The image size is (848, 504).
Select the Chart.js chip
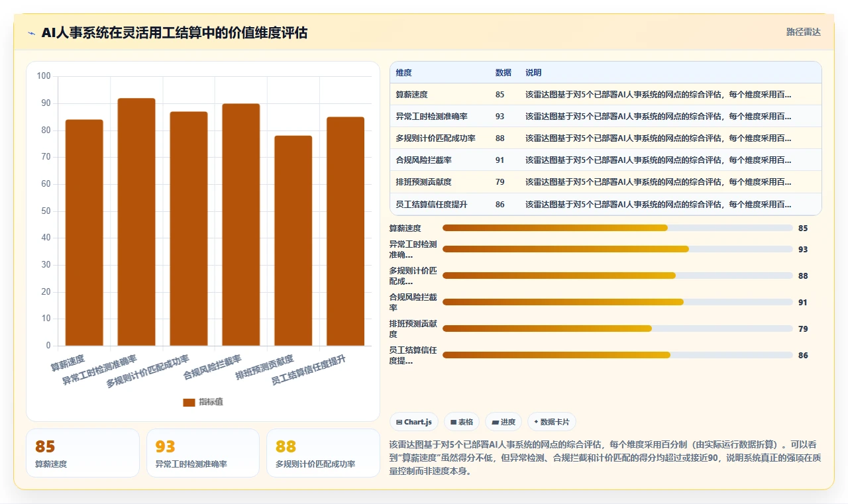point(413,422)
